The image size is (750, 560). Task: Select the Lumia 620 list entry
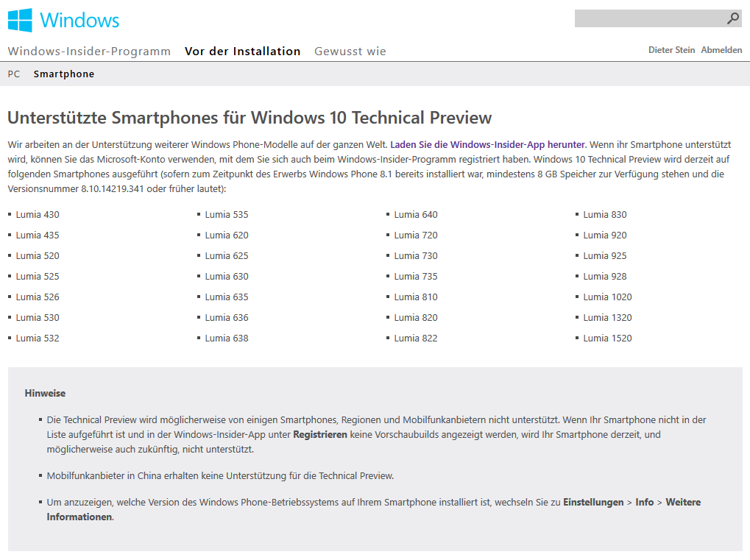coord(227,235)
